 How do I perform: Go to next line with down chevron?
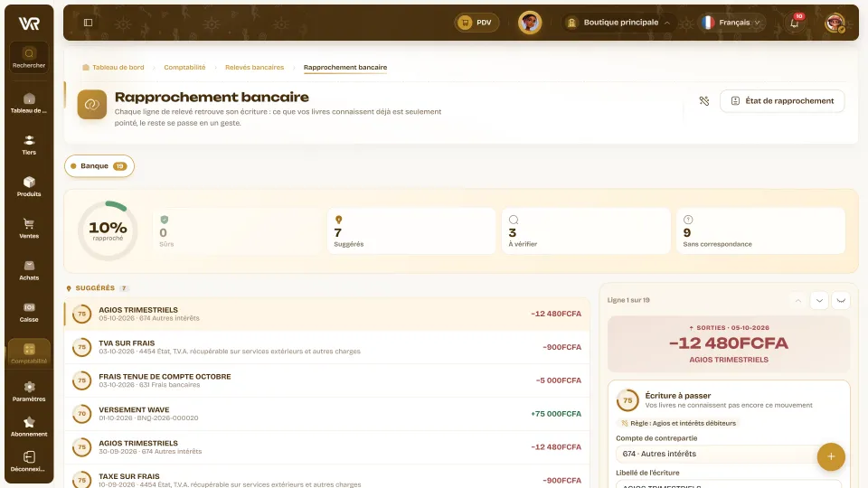pyautogui.click(x=819, y=300)
